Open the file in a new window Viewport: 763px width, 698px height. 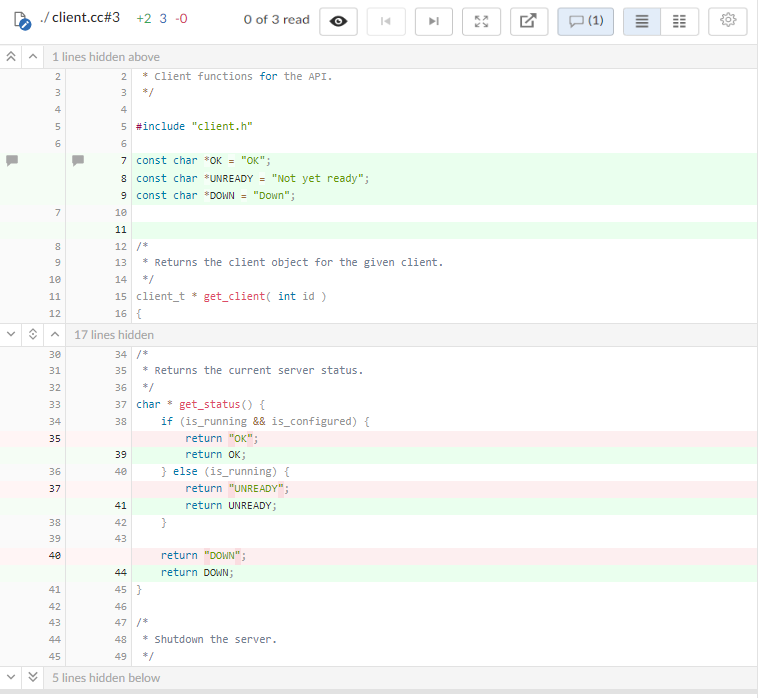(x=528, y=21)
